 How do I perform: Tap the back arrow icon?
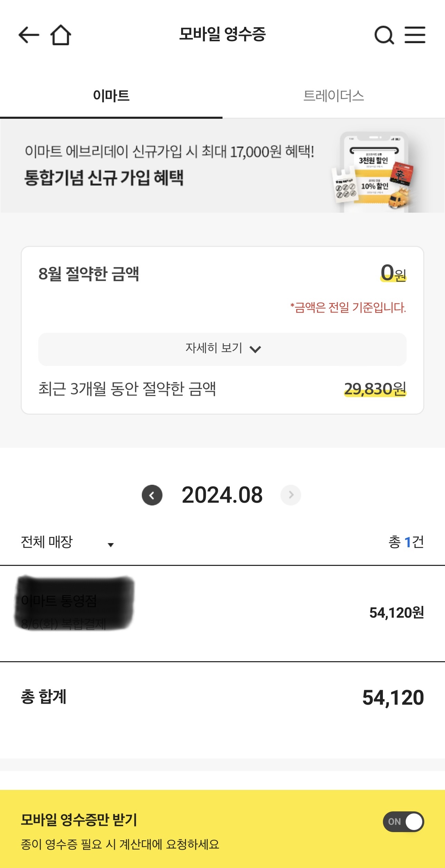tap(29, 35)
